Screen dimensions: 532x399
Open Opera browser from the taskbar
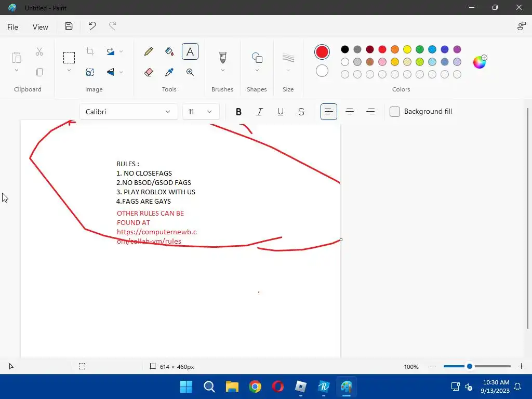click(x=278, y=387)
